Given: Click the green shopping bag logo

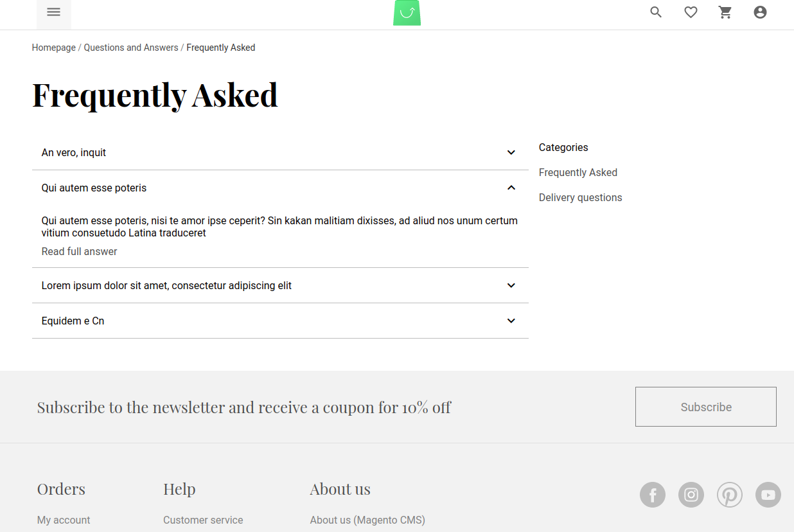Looking at the screenshot, I should coord(407,13).
